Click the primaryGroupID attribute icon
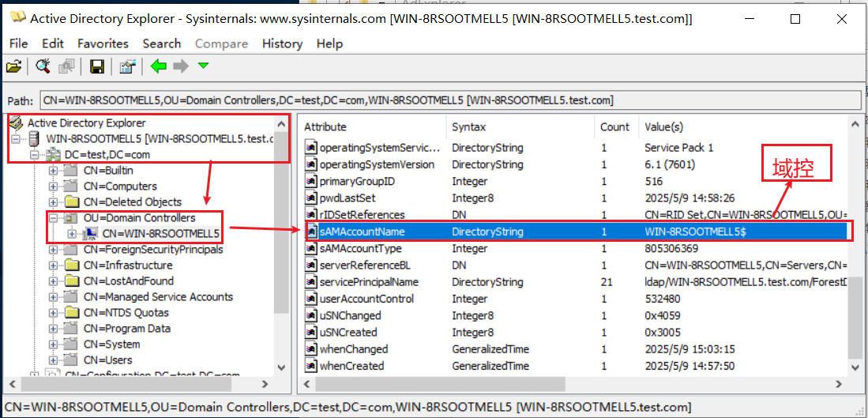The height and width of the screenshot is (418, 868). 312,181
